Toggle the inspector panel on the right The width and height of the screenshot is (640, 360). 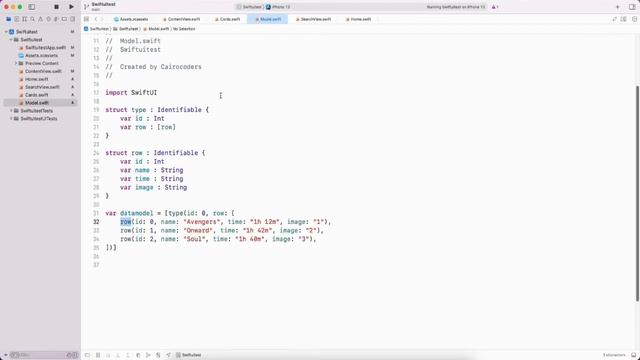click(x=632, y=7)
